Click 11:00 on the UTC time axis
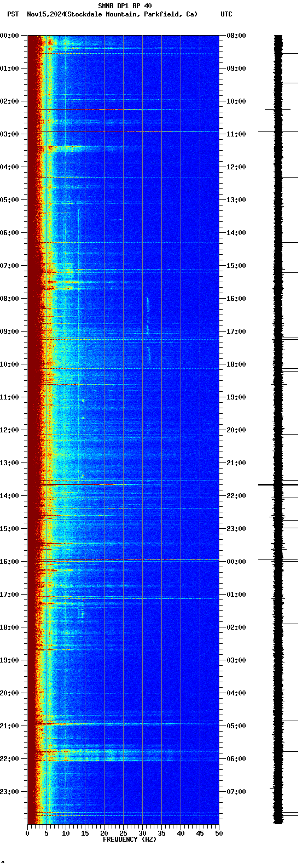 point(236,134)
